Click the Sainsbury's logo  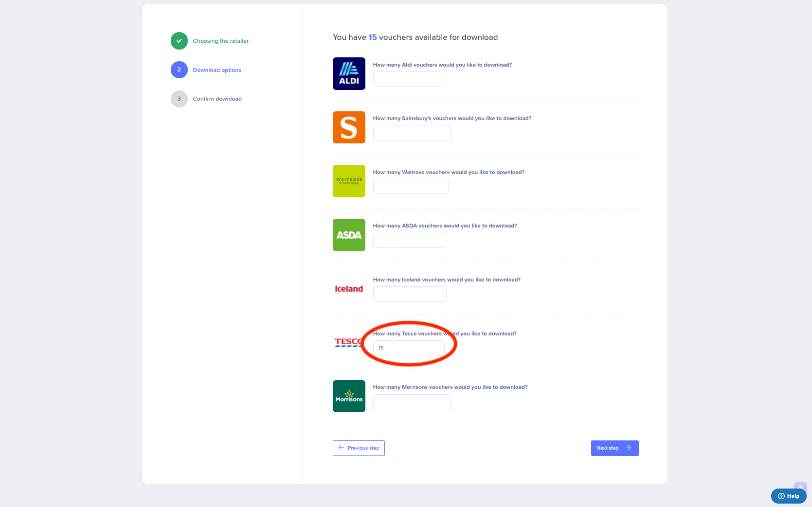point(349,127)
